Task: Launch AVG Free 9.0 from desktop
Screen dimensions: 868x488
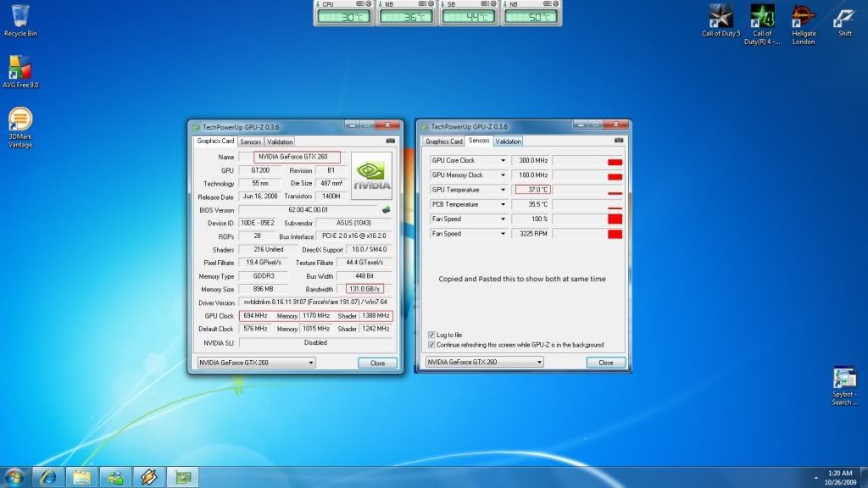Action: [20, 71]
